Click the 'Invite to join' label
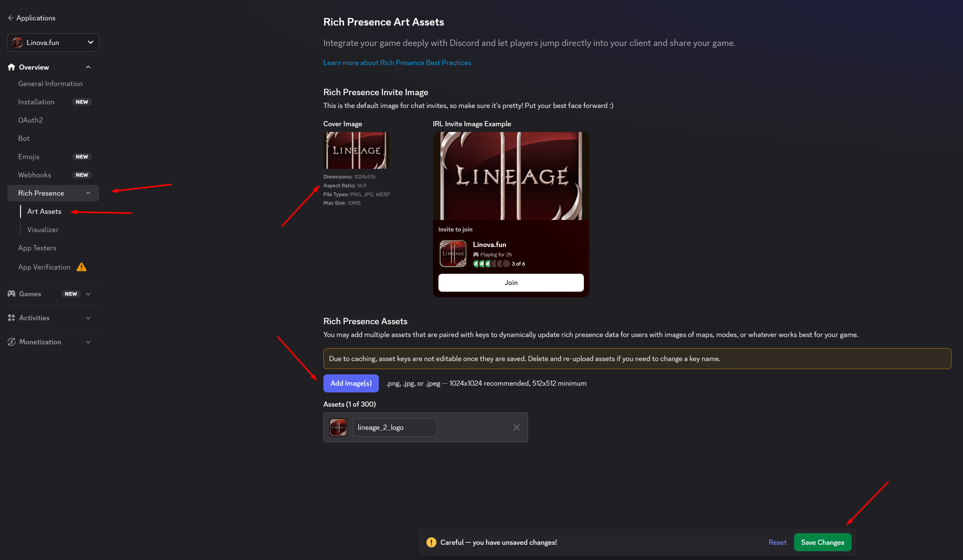Screen dimensions: 963x560 point(455,230)
